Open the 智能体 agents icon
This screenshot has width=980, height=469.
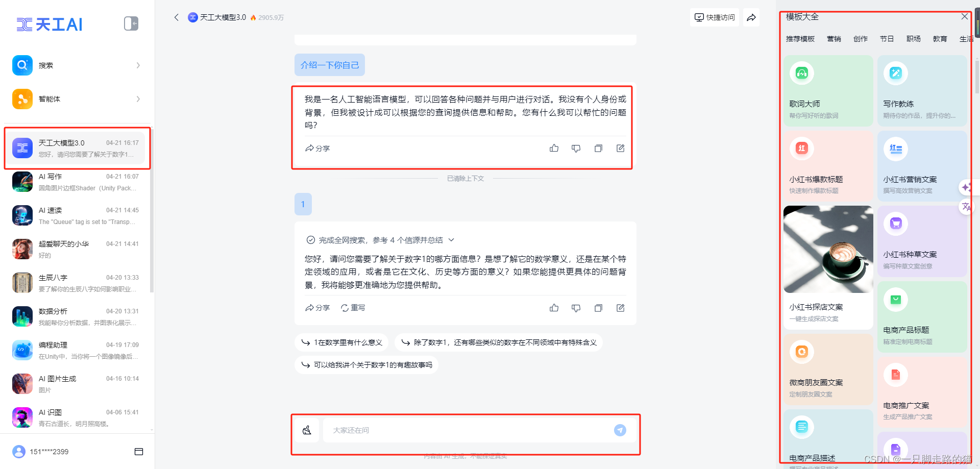(22, 99)
